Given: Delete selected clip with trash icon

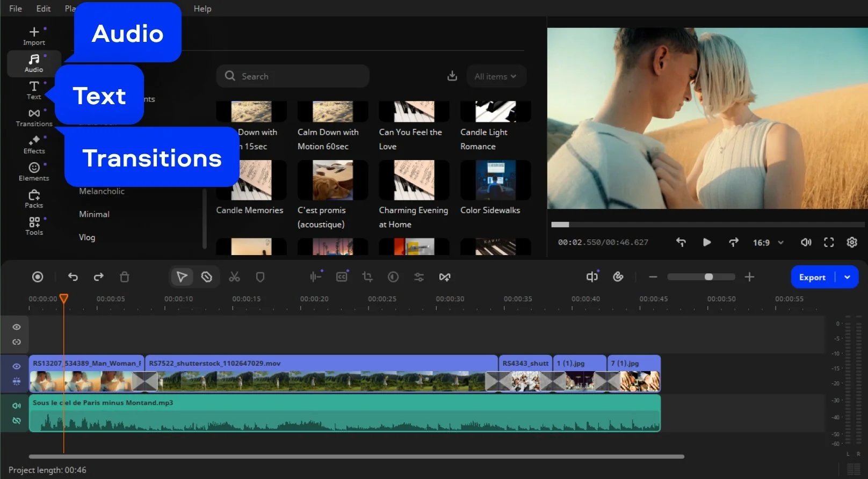Looking at the screenshot, I should pyautogui.click(x=125, y=277).
